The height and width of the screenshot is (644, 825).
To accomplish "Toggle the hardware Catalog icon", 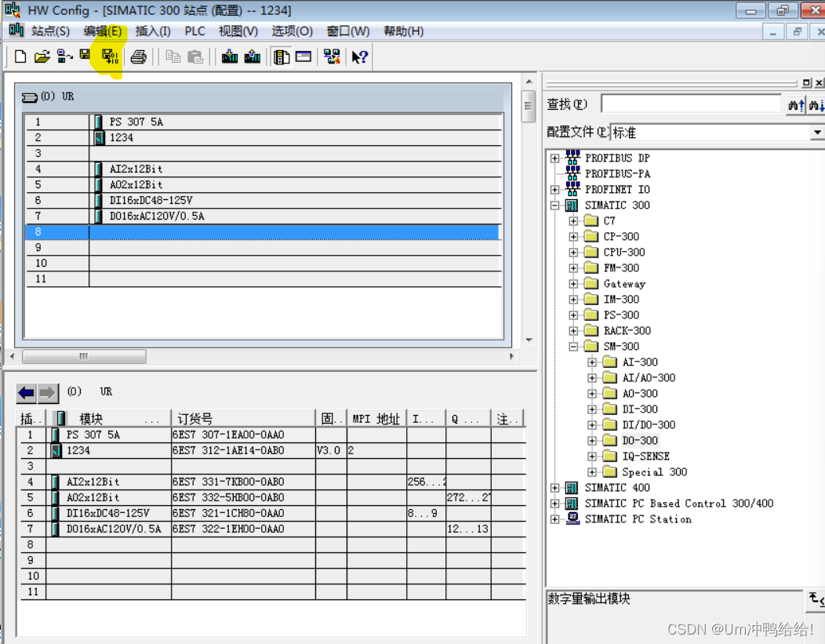I will pyautogui.click(x=282, y=56).
